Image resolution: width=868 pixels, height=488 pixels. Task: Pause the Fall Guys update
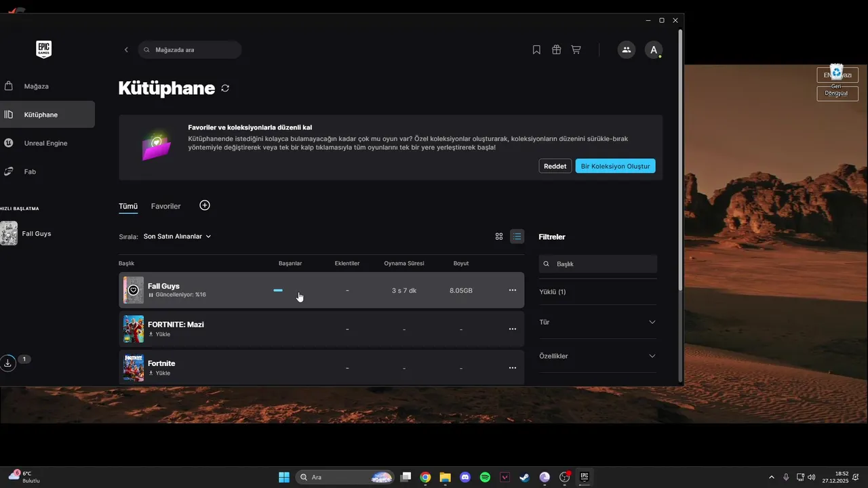(151, 295)
